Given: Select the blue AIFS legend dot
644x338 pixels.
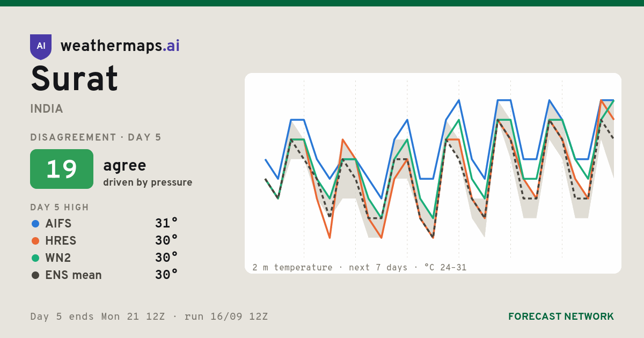Looking at the screenshot, I should [35, 224].
